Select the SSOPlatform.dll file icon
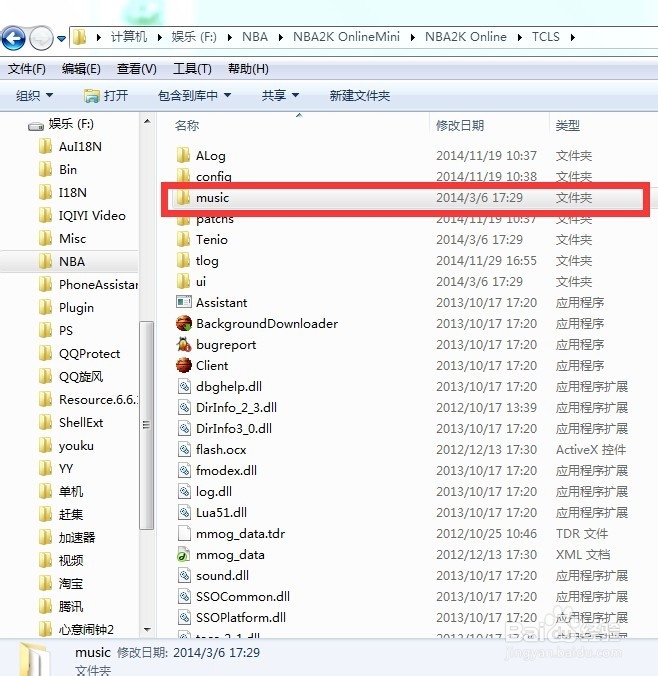This screenshot has width=658, height=676. click(184, 617)
